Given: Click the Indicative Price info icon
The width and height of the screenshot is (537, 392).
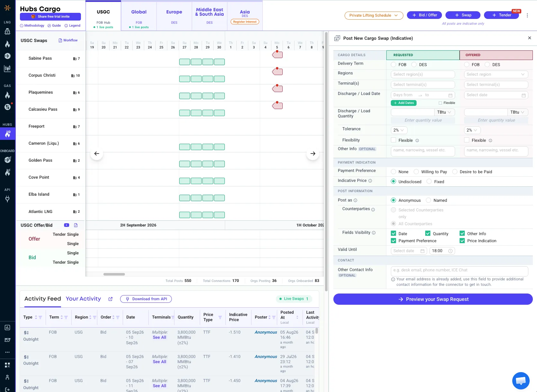Looking at the screenshot, I should (370, 181).
